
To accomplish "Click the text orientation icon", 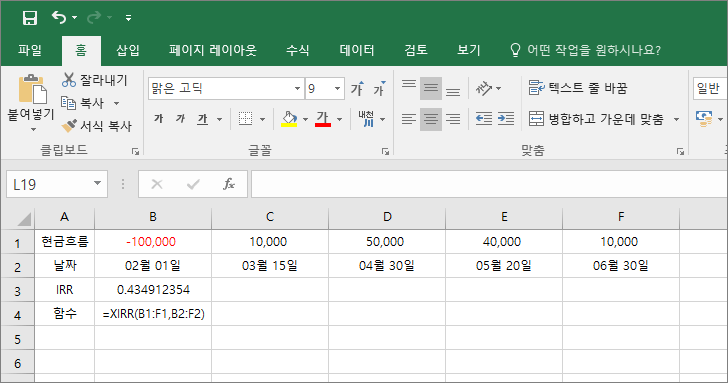I will (484, 88).
